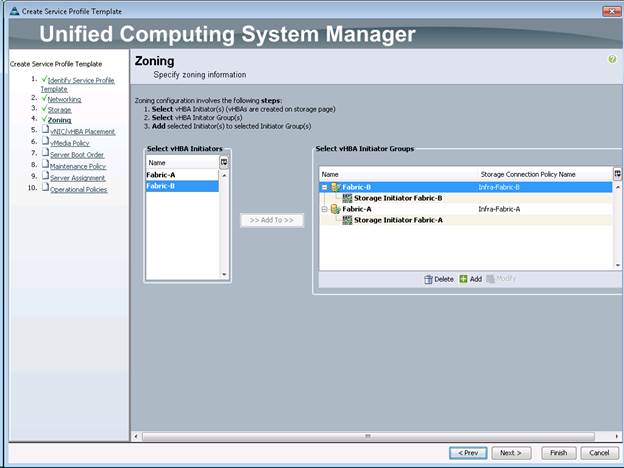Go to the Networking step
This screenshot has height=468, width=624.
[64, 99]
